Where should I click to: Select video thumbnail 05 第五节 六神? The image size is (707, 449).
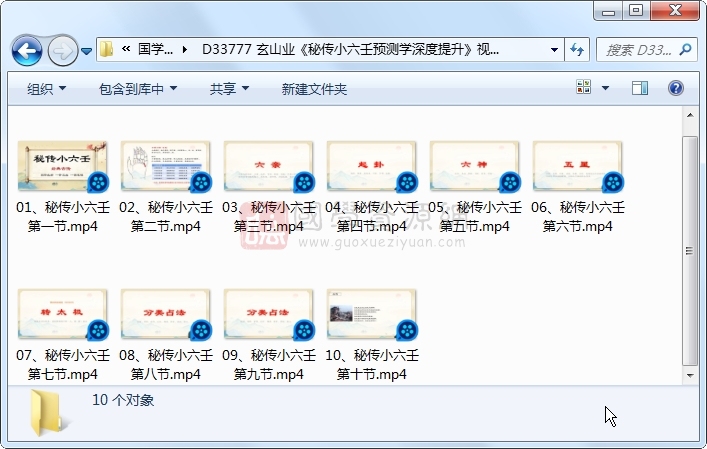pos(474,166)
